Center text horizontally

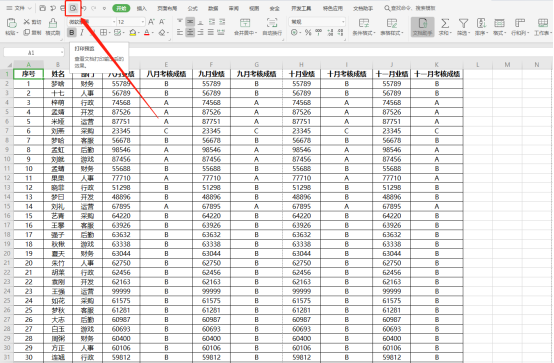pos(190,33)
